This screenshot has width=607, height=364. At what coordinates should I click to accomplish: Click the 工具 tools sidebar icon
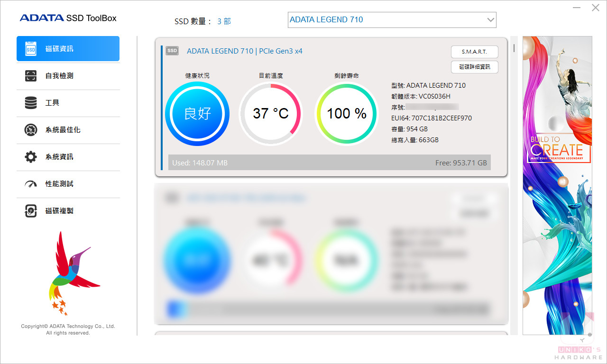point(31,103)
